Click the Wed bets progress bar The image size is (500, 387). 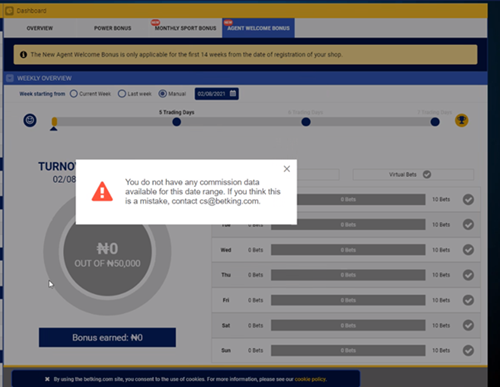pos(348,250)
